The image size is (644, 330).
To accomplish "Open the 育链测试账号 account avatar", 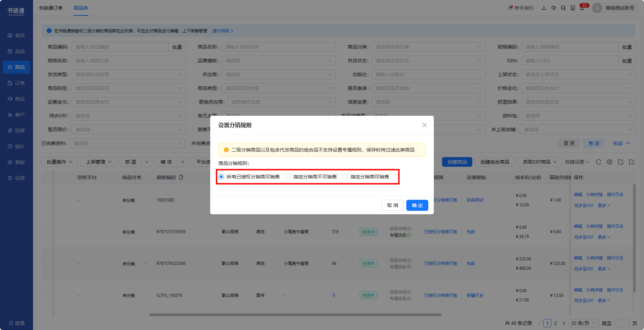I will click(x=597, y=8).
